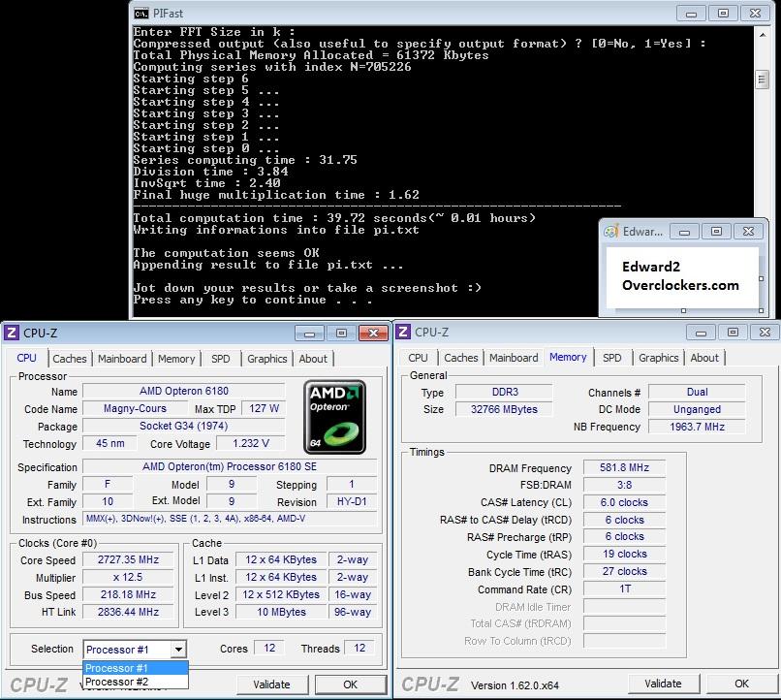Minimize the right CPU-Z Memory window
The height and width of the screenshot is (700, 781).
pos(701,333)
